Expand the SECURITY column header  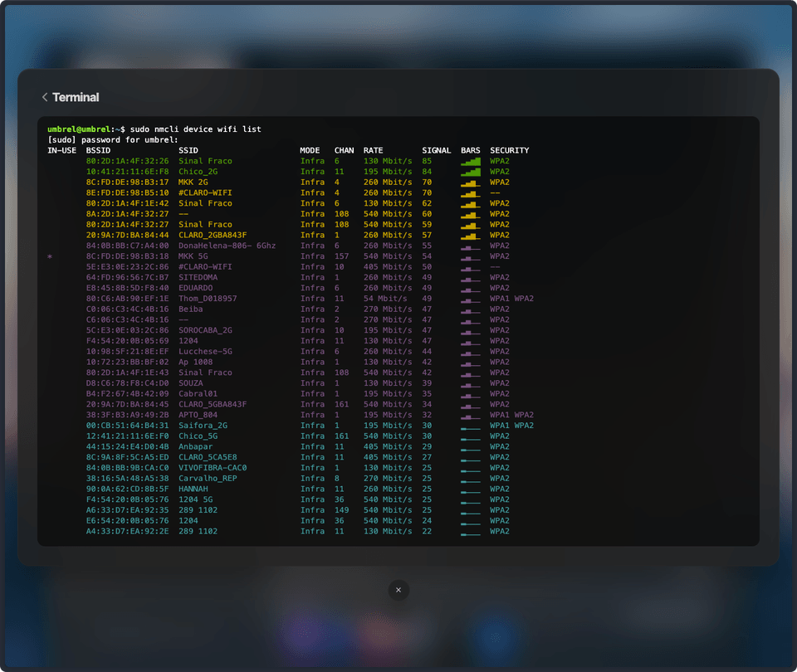click(509, 150)
